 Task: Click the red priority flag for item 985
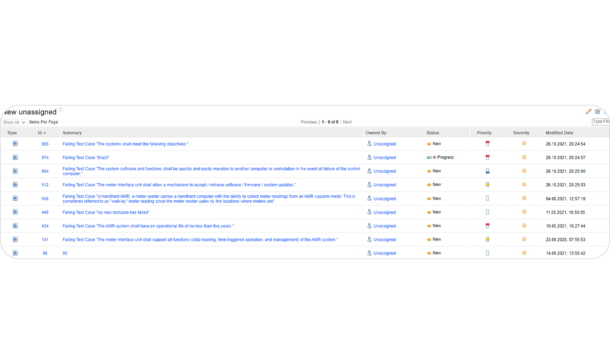tap(487, 143)
